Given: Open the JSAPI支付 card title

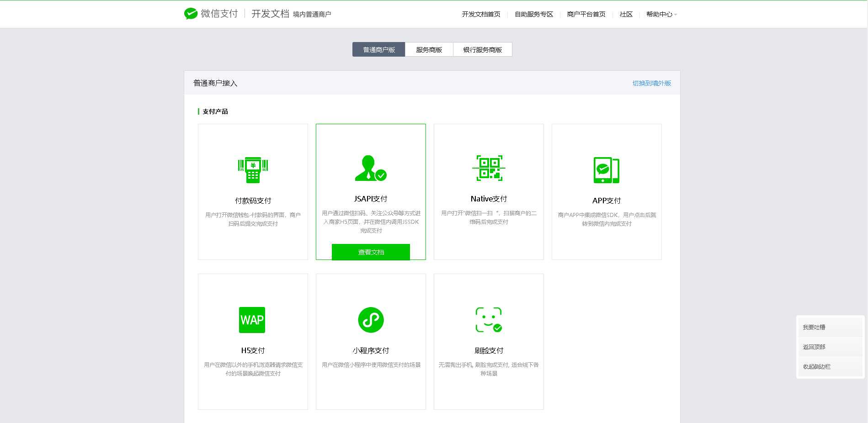Looking at the screenshot, I should pyautogui.click(x=371, y=199).
